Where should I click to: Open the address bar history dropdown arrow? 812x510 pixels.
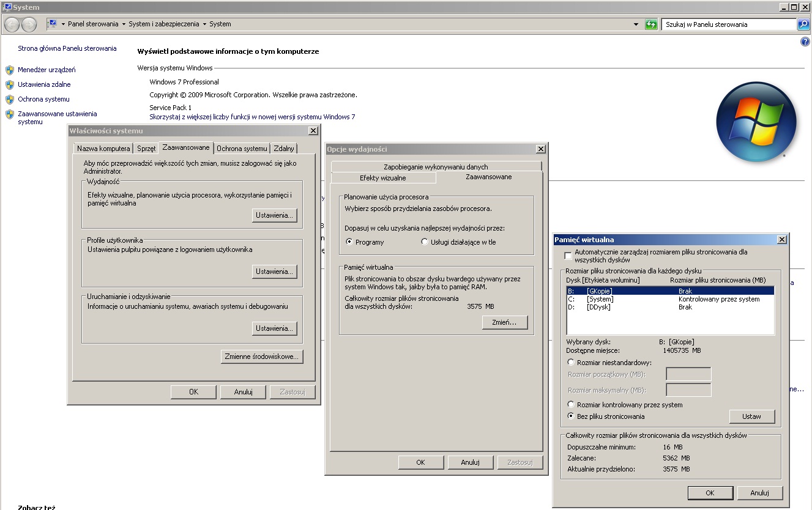point(636,24)
